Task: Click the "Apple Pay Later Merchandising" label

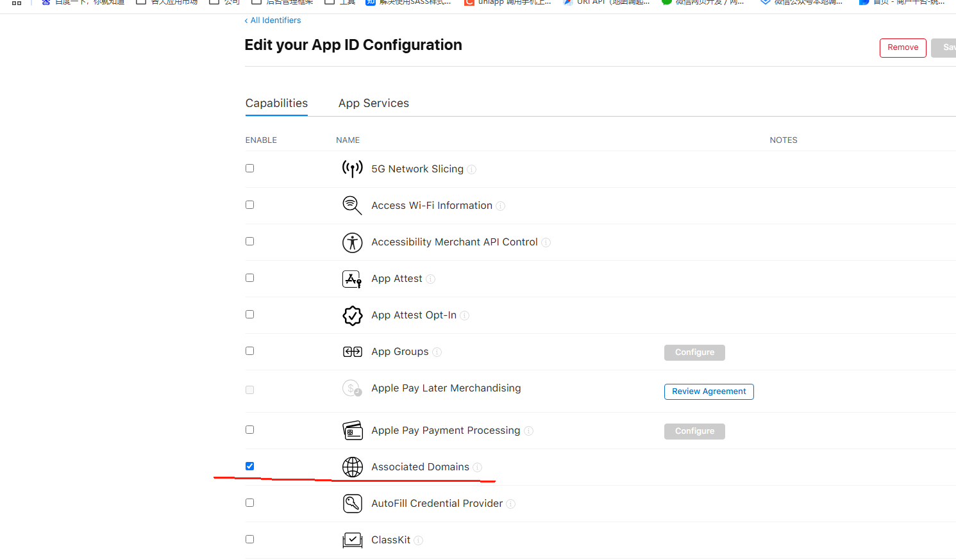Action: 446,388
